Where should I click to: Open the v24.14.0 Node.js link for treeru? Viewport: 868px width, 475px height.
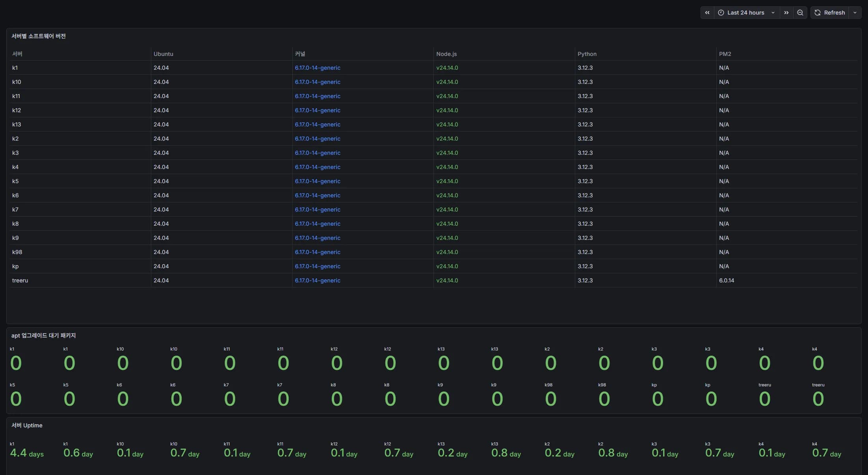tap(447, 280)
